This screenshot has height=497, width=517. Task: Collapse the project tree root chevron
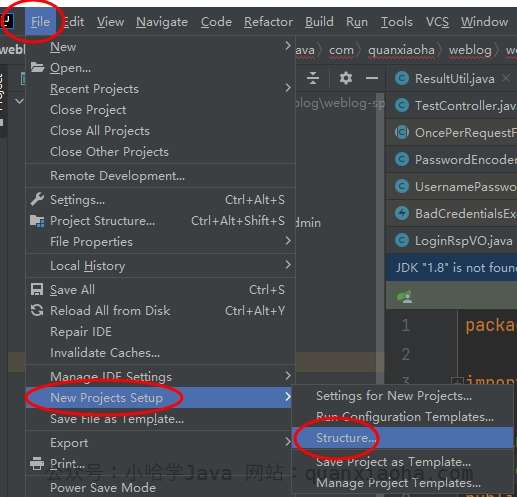pos(19,101)
